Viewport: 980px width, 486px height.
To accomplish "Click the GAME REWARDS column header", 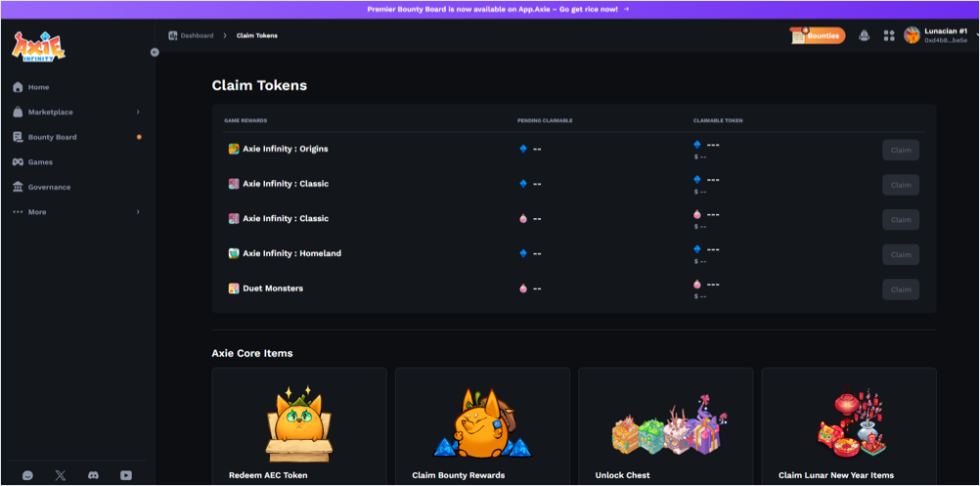I will coord(245,120).
